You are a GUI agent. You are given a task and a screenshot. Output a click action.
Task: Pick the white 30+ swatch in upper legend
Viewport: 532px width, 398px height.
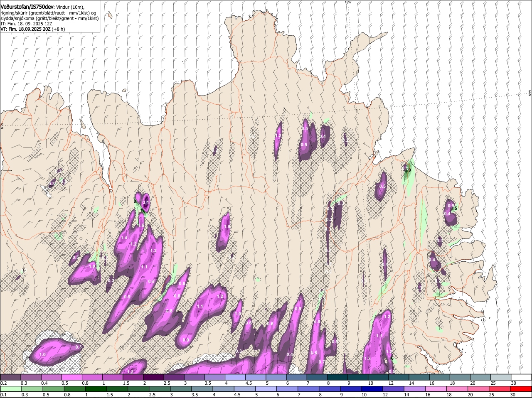pos(522,377)
